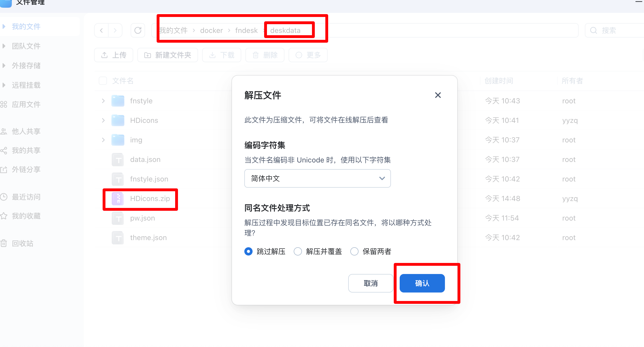The image size is (644, 347).
Task: Open 最近访问 recent items in sidebar
Action: 26,197
